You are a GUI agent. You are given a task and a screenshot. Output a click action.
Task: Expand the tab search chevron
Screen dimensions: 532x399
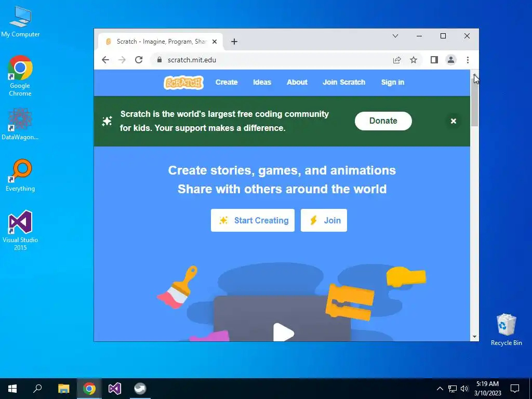coord(395,36)
